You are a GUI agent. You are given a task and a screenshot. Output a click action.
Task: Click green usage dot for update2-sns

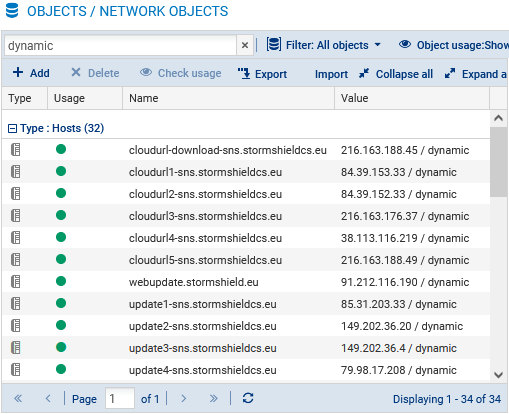coord(61,325)
